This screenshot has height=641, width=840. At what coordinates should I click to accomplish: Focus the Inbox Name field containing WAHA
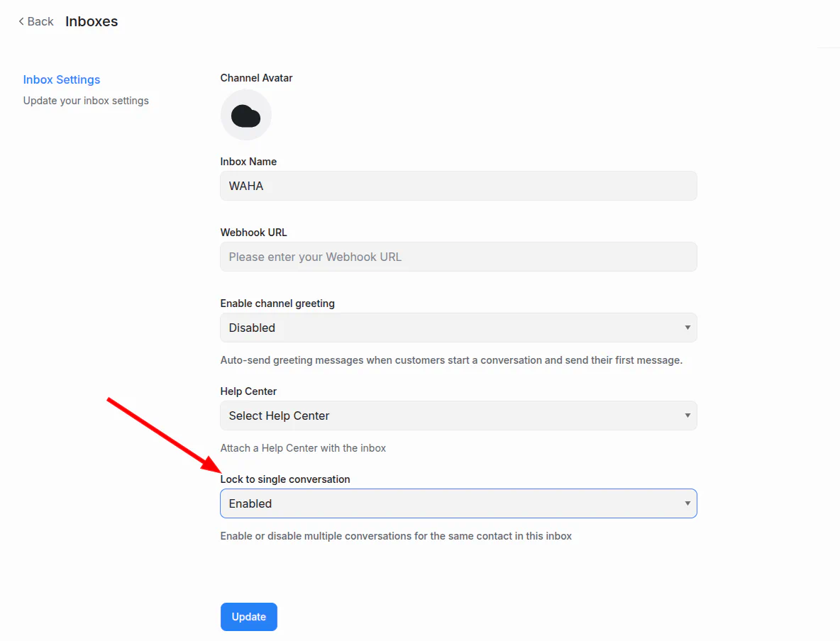(x=458, y=186)
